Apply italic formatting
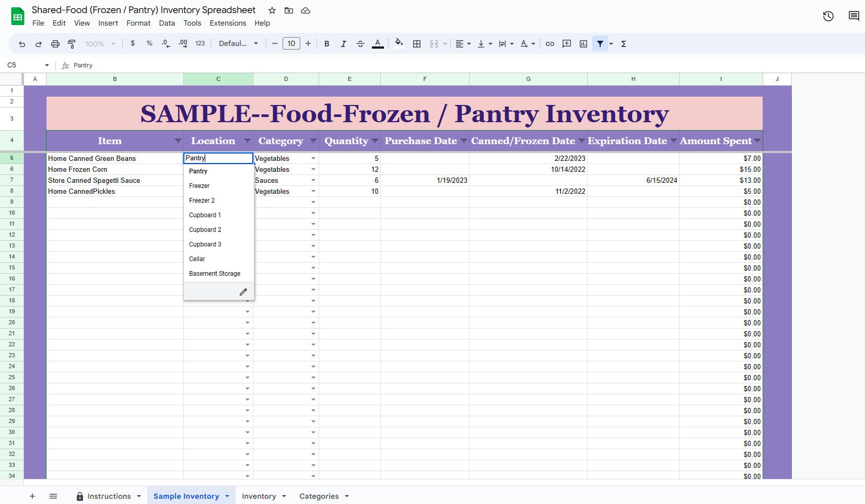This screenshot has height=504, width=865. pyautogui.click(x=344, y=44)
